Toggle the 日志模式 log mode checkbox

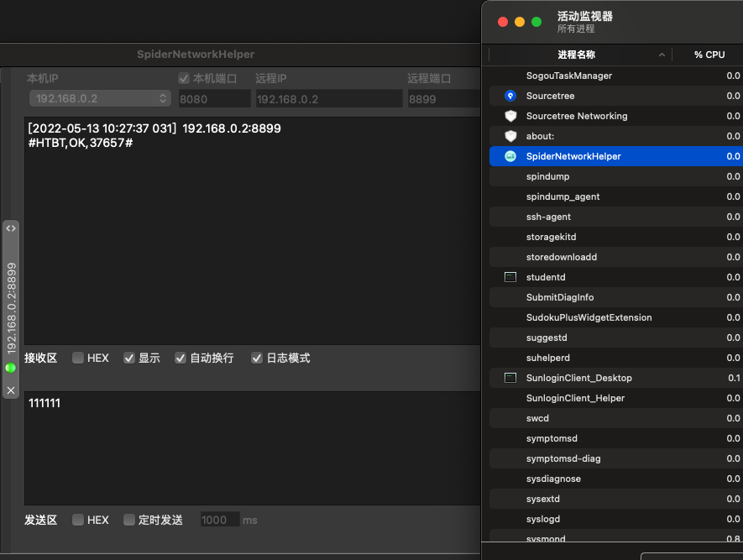pyautogui.click(x=257, y=358)
